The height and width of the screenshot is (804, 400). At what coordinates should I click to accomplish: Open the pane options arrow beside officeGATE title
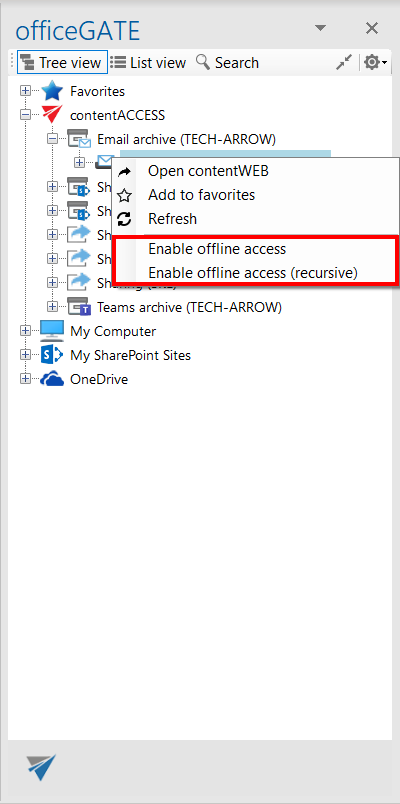321,28
